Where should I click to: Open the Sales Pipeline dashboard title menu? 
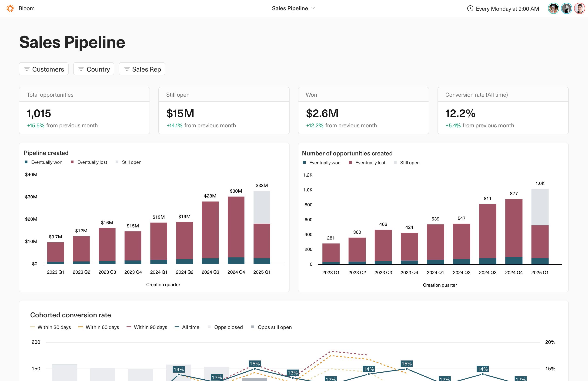pyautogui.click(x=293, y=8)
